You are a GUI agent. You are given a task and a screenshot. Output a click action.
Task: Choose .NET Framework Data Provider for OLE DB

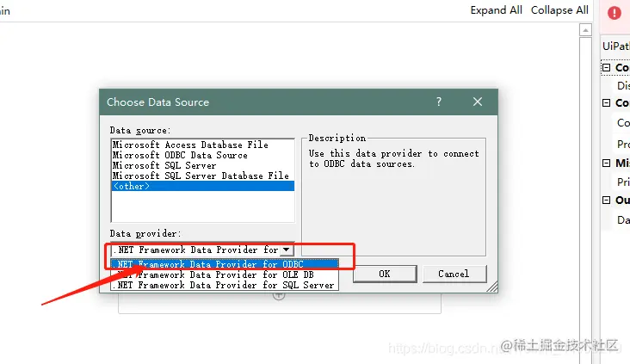[225, 275]
